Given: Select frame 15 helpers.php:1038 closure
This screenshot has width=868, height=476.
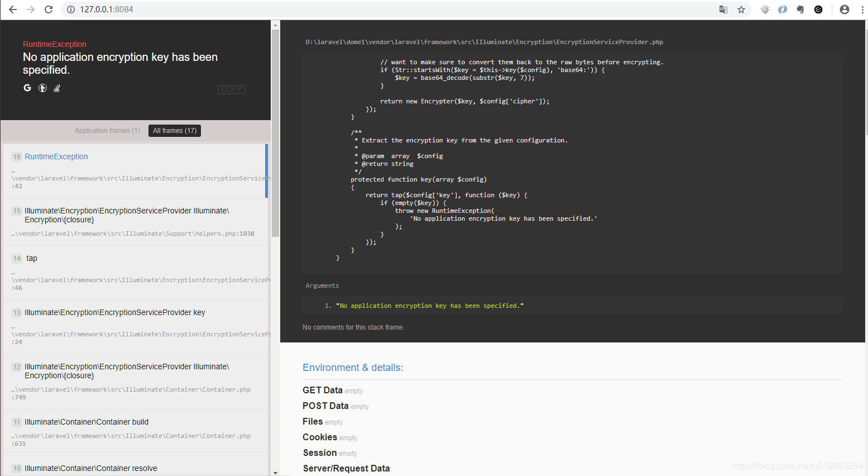Looking at the screenshot, I should coord(136,221).
